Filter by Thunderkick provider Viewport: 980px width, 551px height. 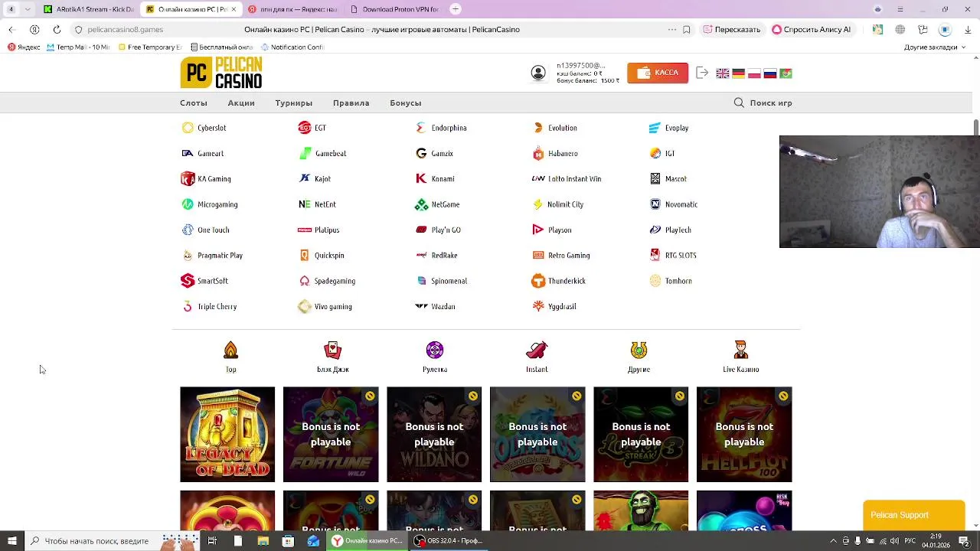(559, 281)
